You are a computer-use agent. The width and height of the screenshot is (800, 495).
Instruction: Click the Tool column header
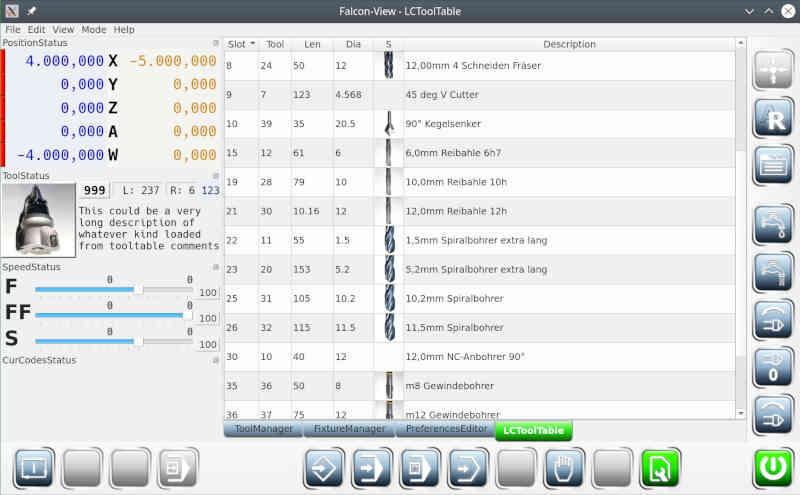click(x=275, y=44)
